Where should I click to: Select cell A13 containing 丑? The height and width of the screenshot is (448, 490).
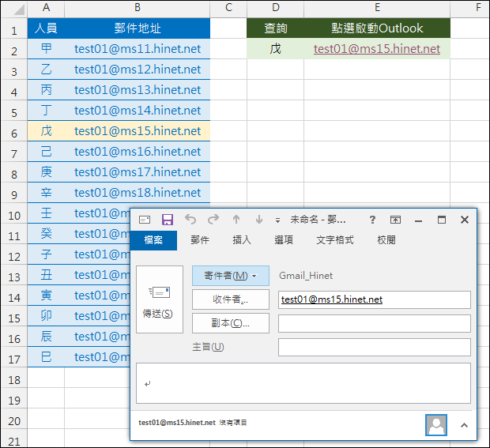point(46,275)
